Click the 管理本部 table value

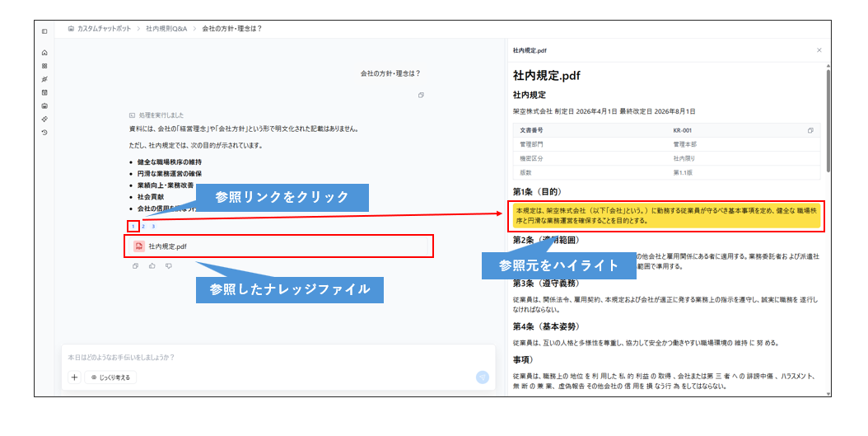685,144
